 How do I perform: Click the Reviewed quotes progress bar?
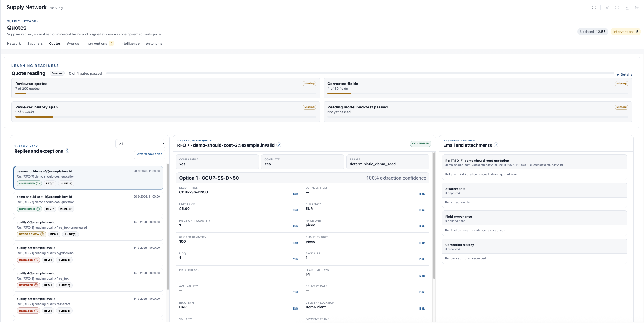click(x=166, y=93)
